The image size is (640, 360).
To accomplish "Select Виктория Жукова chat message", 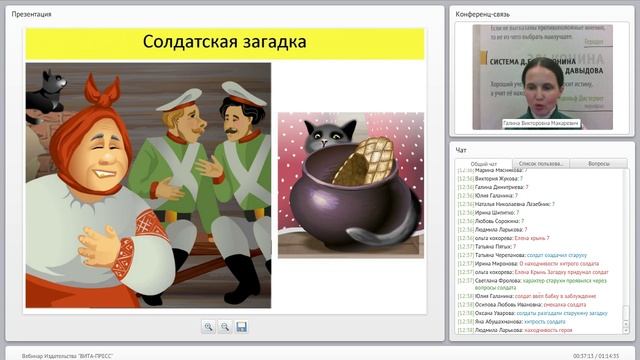I will point(490,178).
